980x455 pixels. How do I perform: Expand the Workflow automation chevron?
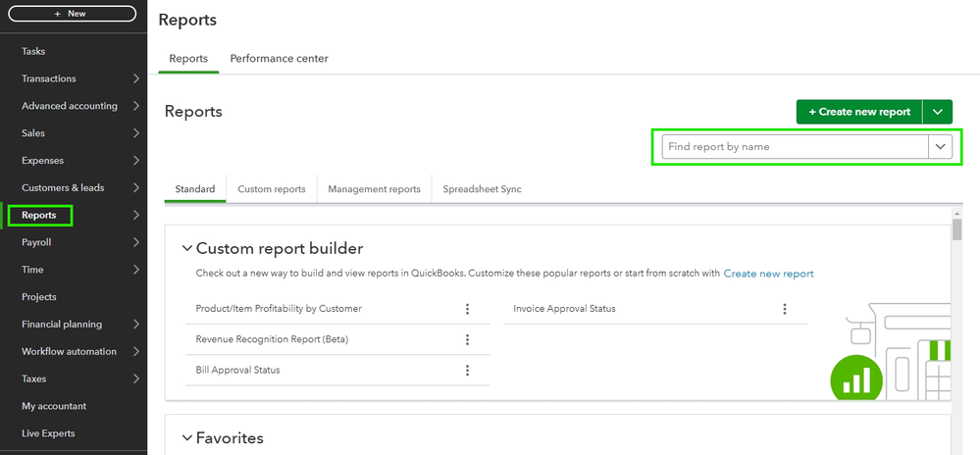click(136, 351)
